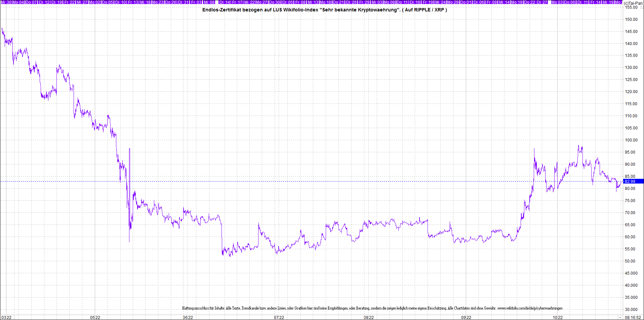Click the 03|22 month label
This screenshot has height=320, width=644.
point(6,317)
